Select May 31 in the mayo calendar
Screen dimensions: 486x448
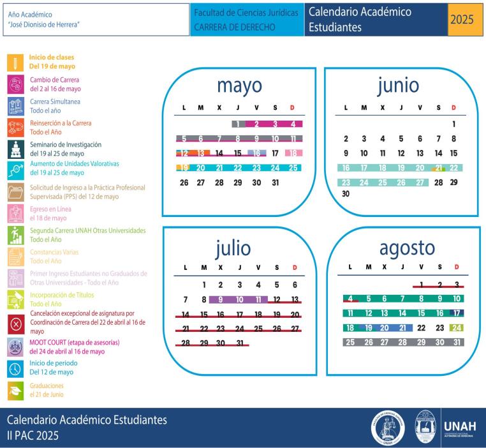coord(276,183)
